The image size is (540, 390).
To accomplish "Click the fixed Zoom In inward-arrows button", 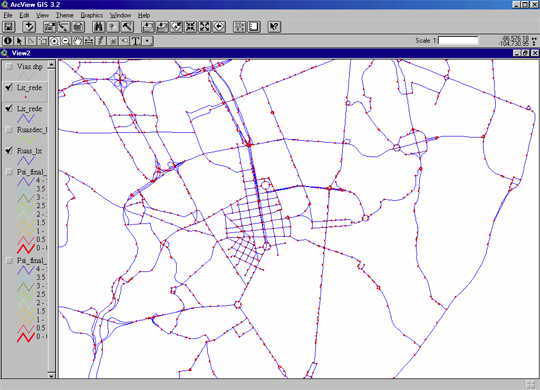I will 190,27.
